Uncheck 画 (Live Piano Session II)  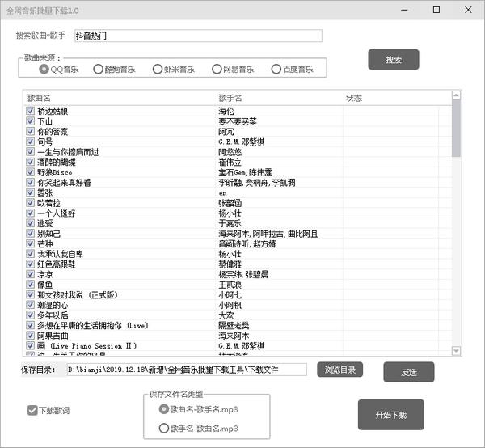pyautogui.click(x=30, y=345)
